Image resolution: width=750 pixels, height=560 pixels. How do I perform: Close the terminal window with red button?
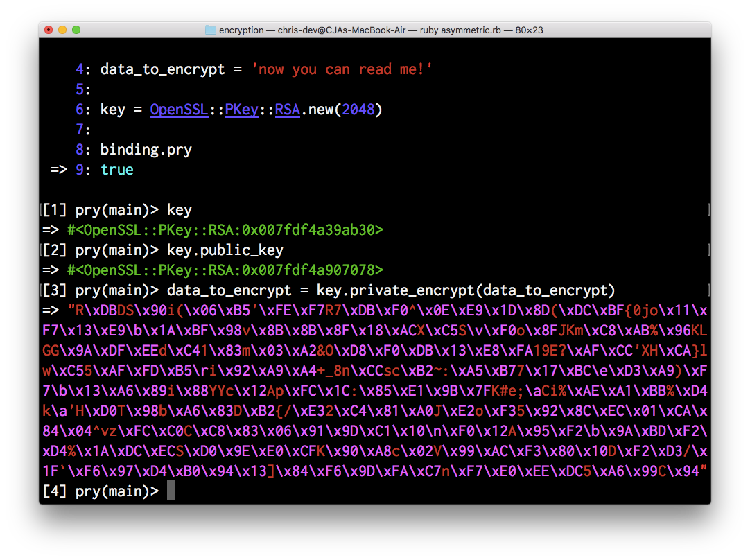pos(49,30)
